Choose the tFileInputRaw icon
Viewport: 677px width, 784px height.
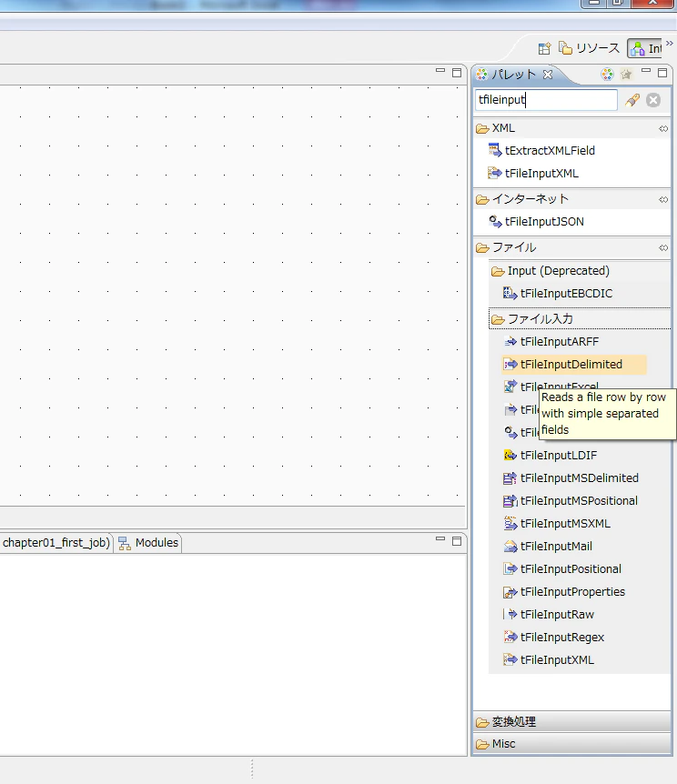510,614
